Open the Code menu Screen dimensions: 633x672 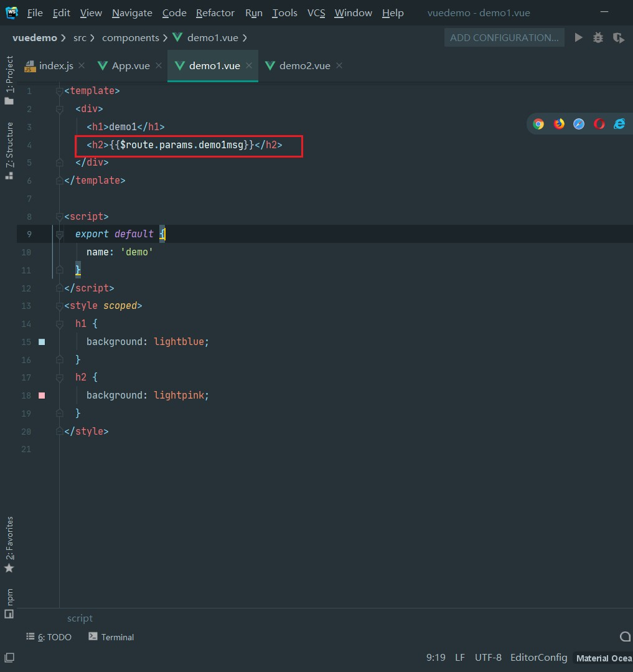(174, 13)
